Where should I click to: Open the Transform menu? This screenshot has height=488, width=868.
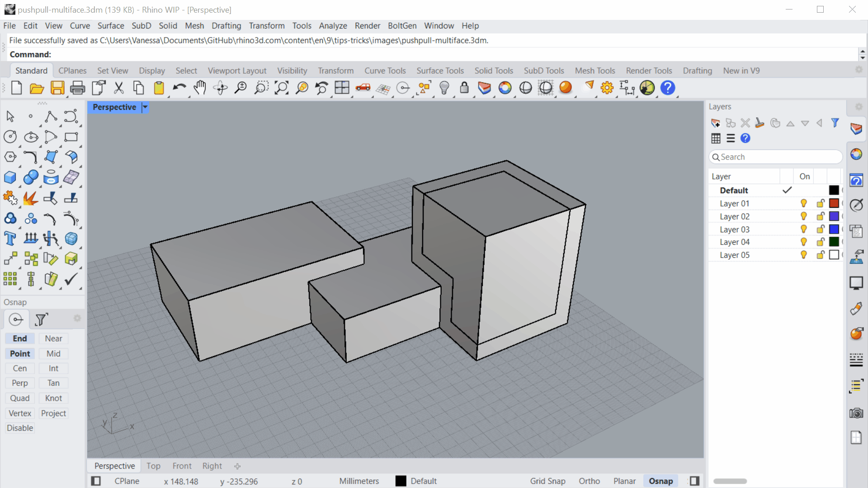coord(266,26)
